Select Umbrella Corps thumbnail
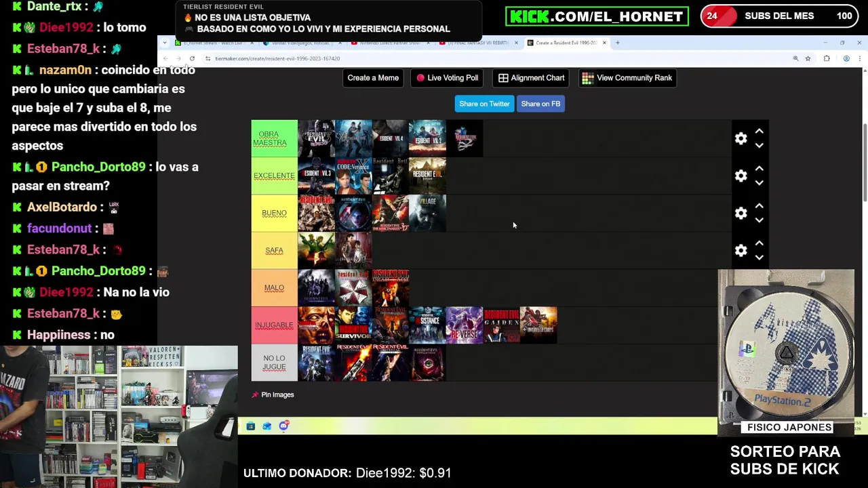 538,325
